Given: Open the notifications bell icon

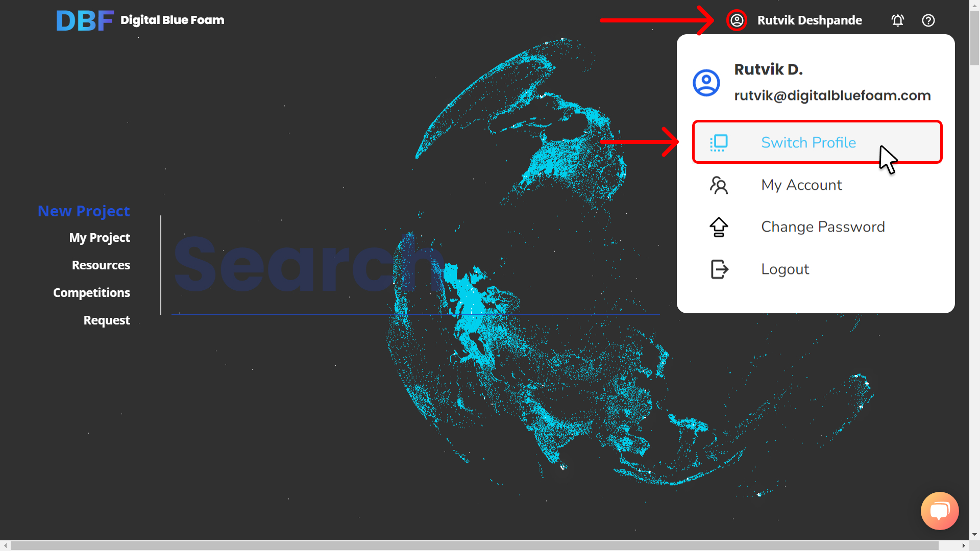Looking at the screenshot, I should tap(898, 20).
